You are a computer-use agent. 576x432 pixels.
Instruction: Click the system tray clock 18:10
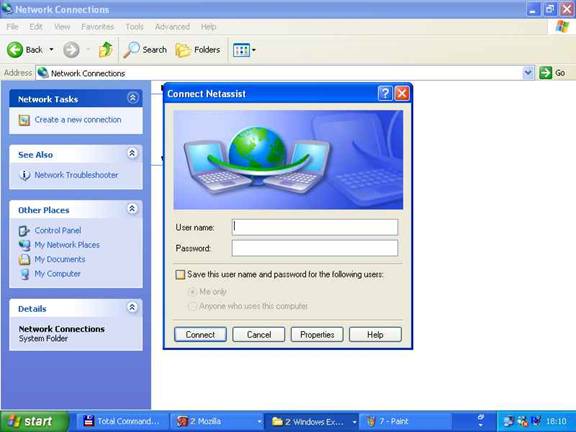(x=556, y=421)
